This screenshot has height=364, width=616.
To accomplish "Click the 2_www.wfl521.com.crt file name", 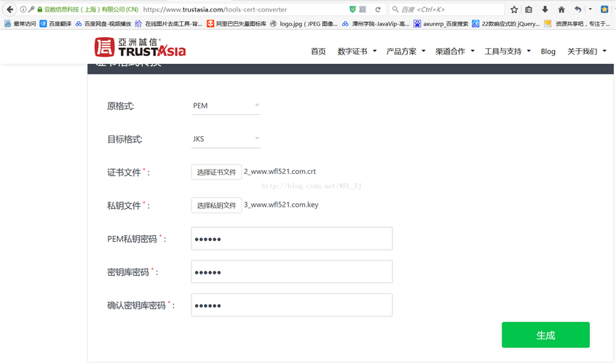I will click(280, 172).
